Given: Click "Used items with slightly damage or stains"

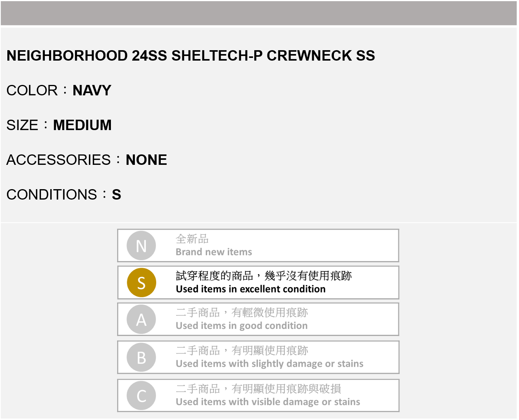Looking at the screenshot, I should (269, 364).
